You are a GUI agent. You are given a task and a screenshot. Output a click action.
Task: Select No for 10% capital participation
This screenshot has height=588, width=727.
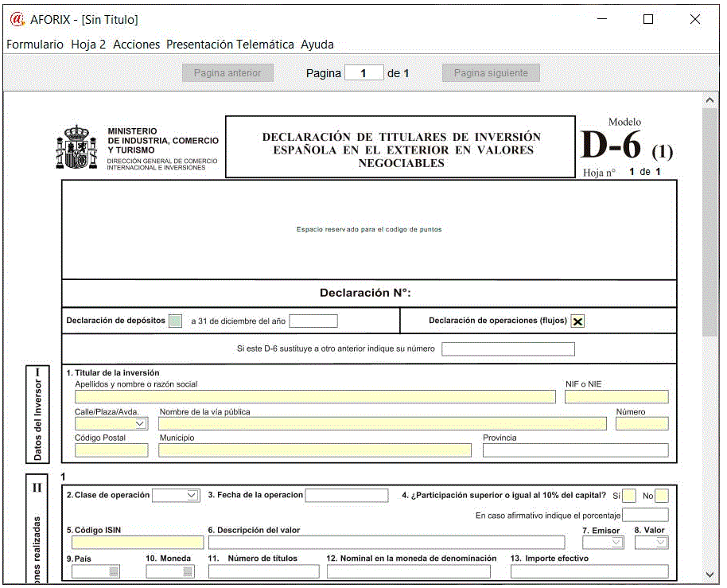pyautogui.click(x=662, y=496)
